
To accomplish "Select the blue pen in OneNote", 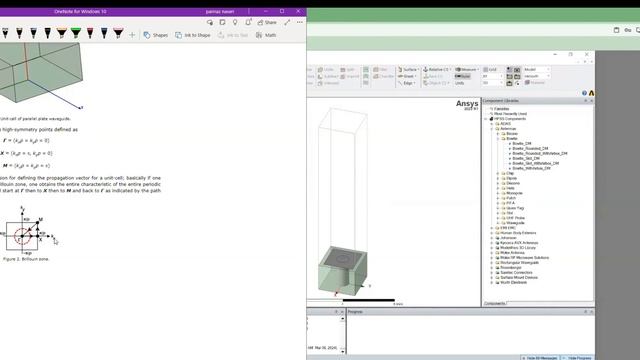I will [104, 33].
